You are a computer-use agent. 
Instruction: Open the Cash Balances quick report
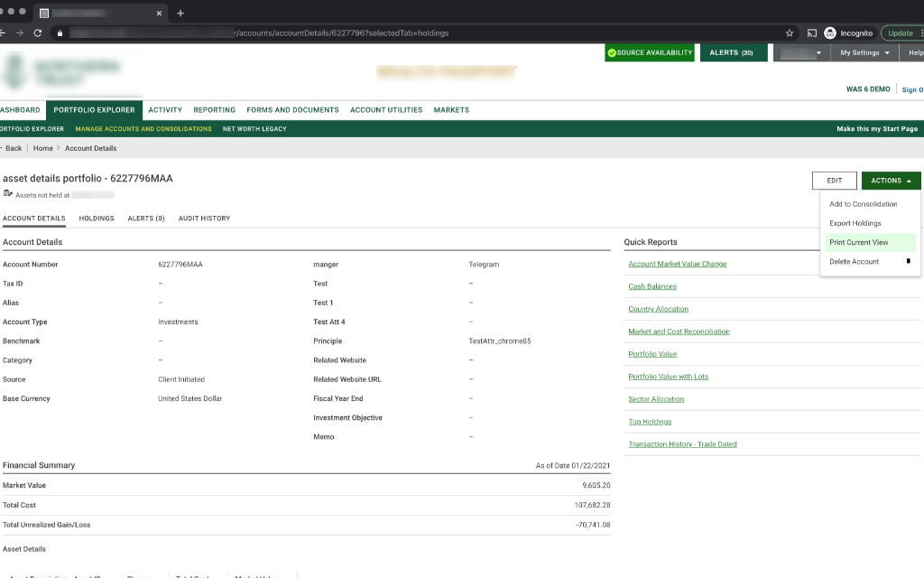(x=652, y=286)
